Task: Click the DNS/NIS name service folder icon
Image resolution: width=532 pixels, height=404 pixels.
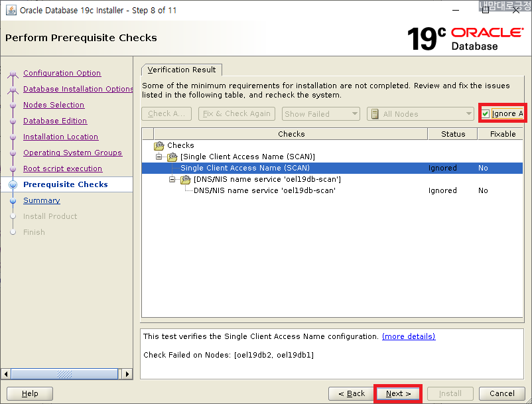Action: click(x=186, y=179)
